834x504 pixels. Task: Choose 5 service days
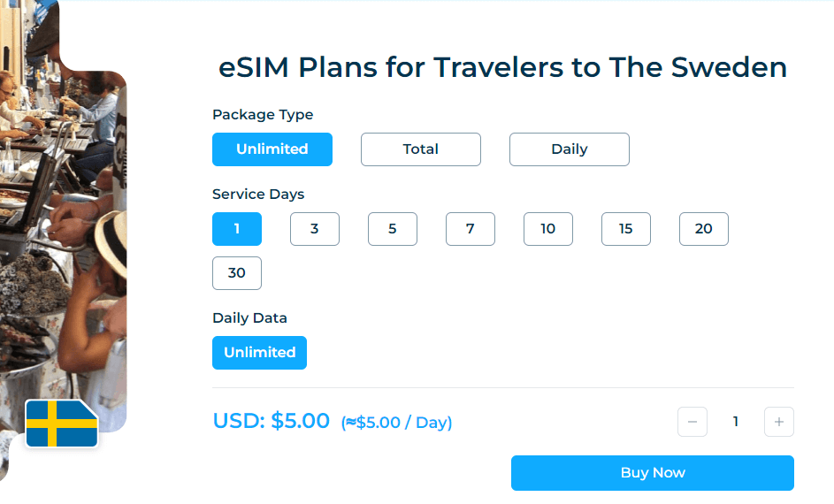tap(393, 229)
